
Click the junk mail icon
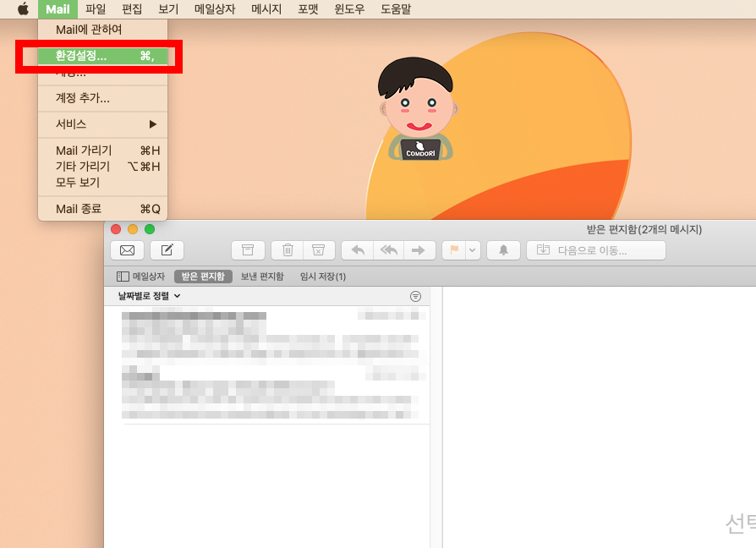[319, 250]
